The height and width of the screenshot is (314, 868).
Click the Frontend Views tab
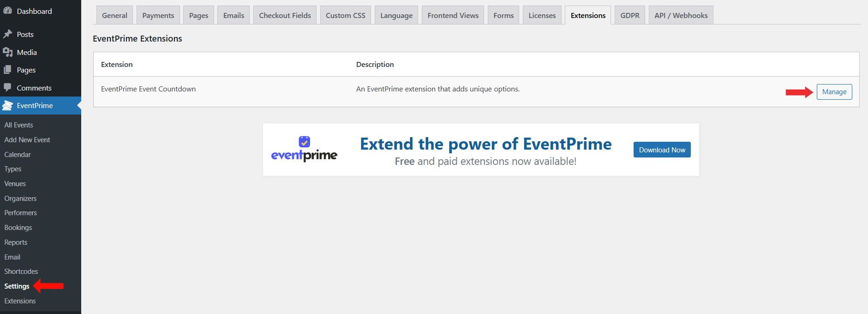(x=453, y=15)
